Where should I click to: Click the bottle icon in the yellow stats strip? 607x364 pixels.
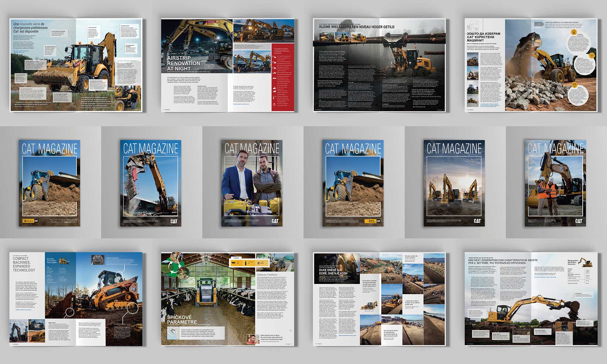[x=246, y=263]
